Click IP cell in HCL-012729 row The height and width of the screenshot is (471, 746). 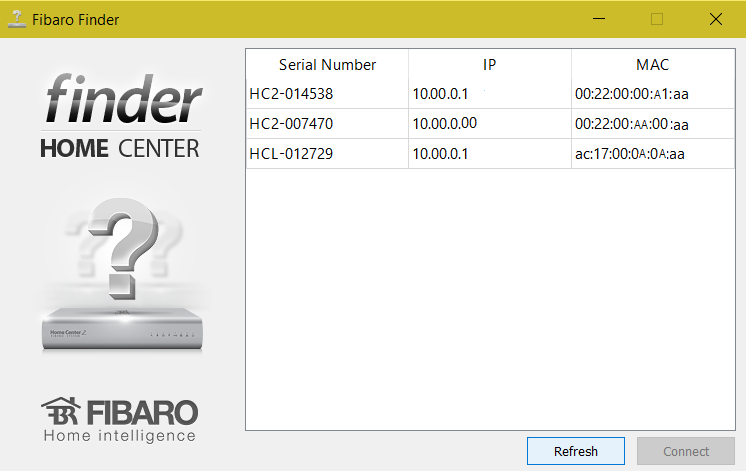490,154
